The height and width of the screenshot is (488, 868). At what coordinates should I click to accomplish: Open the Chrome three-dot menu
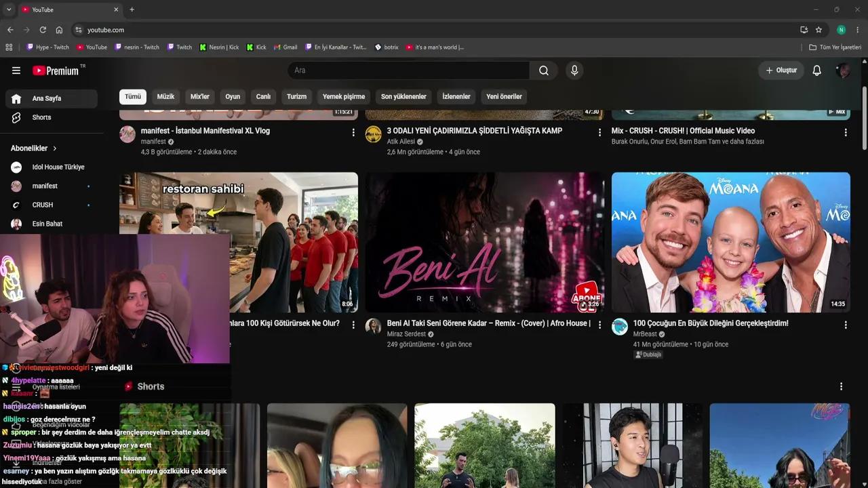point(858,30)
